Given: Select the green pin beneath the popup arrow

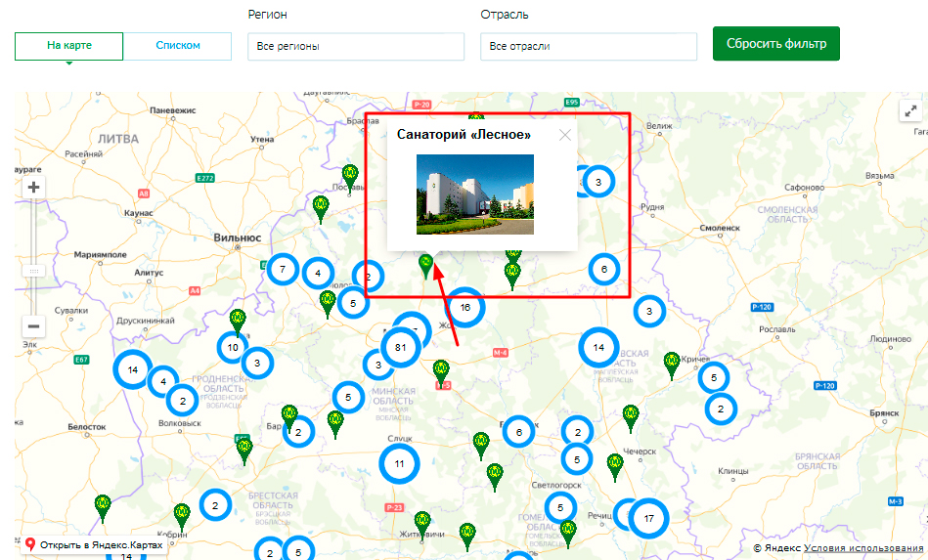Looking at the screenshot, I should tap(425, 264).
